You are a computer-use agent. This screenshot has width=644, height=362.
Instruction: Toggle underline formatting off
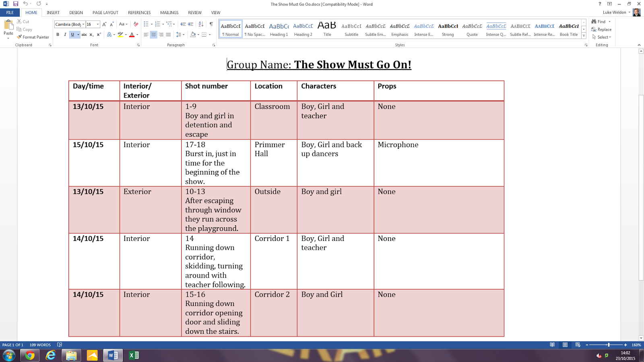pyautogui.click(x=72, y=34)
